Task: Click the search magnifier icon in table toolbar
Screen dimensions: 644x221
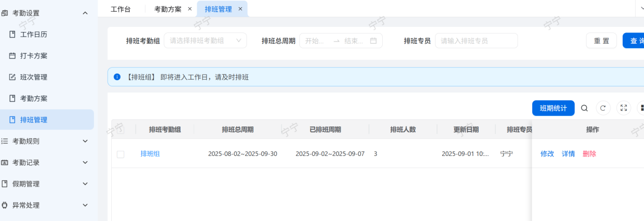Action: tap(585, 108)
